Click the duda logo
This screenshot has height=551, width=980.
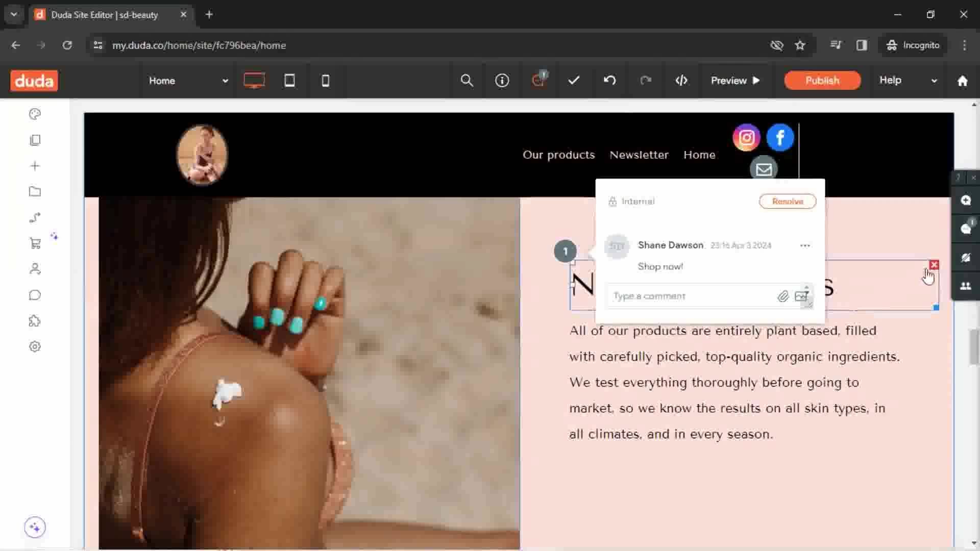click(x=34, y=81)
